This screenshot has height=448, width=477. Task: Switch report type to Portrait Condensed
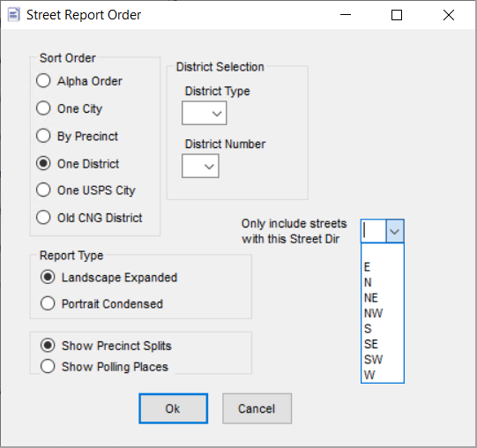tap(48, 303)
